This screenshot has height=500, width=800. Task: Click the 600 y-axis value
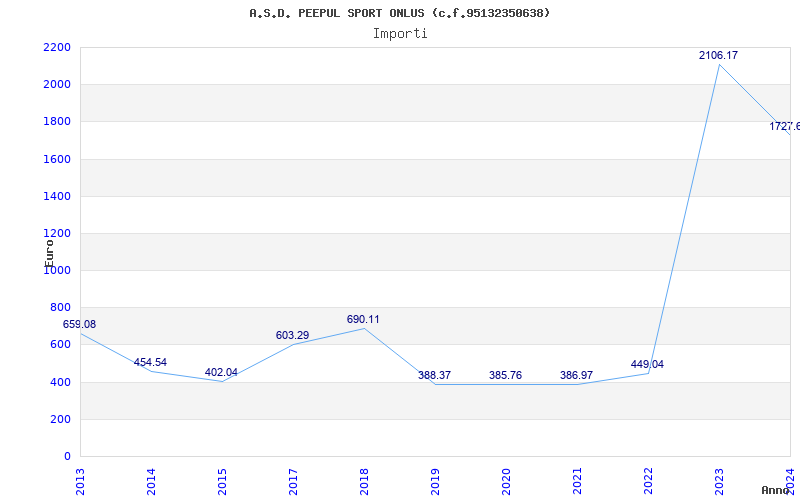coord(60,345)
